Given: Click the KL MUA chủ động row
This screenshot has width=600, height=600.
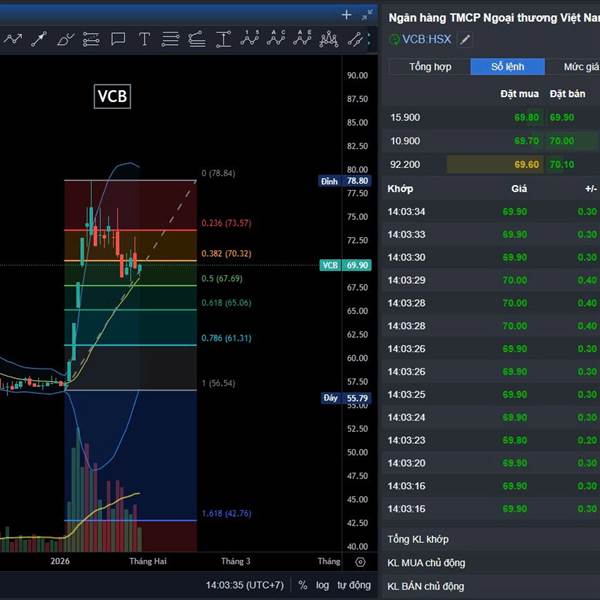Looking at the screenshot, I should point(491,563).
